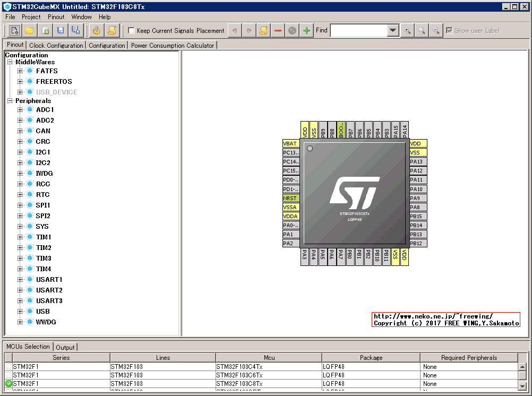The width and height of the screenshot is (532, 396).
Task: Switch to the Output tab
Action: (65, 347)
